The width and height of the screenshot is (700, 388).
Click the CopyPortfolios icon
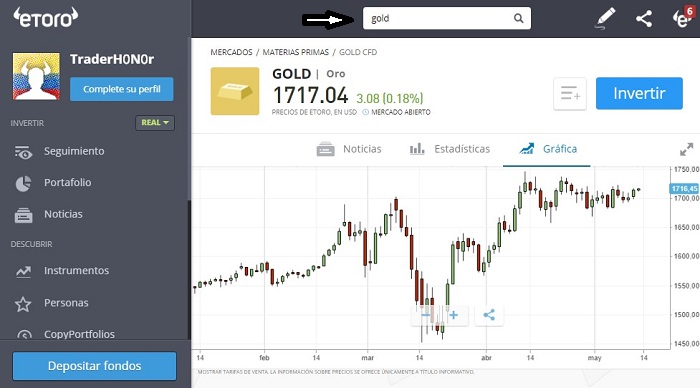24,334
